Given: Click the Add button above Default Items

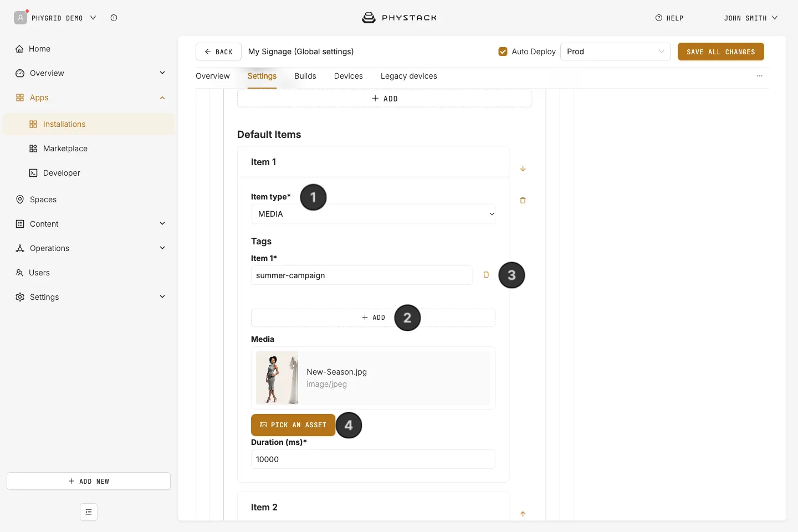Looking at the screenshot, I should coord(385,99).
